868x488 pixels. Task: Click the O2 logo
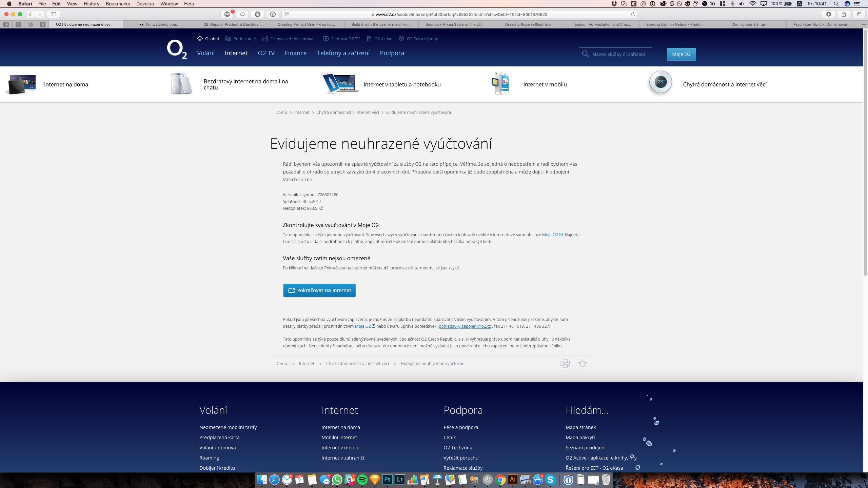[x=177, y=49]
